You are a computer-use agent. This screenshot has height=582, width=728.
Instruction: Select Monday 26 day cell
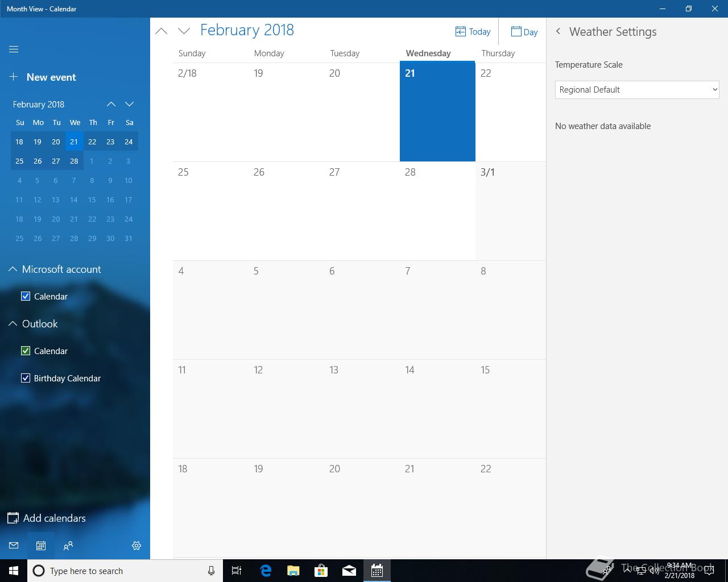(x=286, y=211)
